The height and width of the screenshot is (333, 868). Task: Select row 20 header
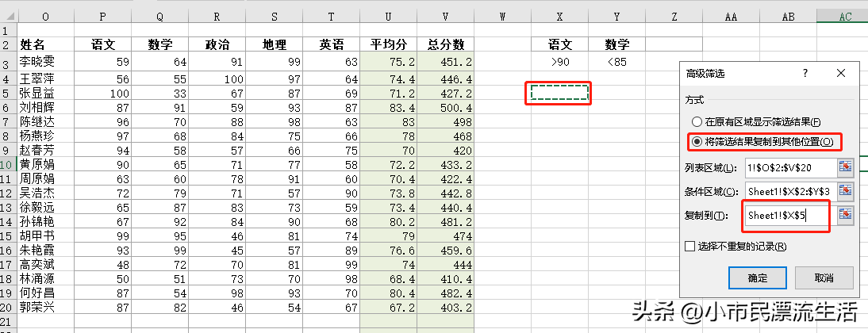[x=8, y=307]
